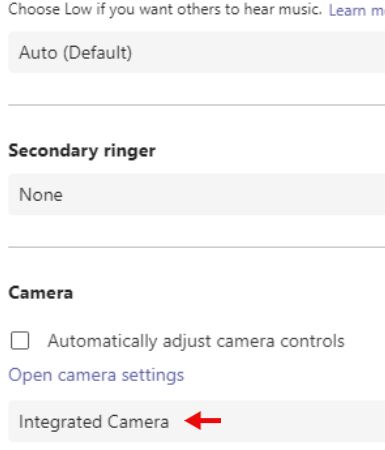Click the divider line above Secondary ringer
The image size is (385, 450).
[x=197, y=105]
